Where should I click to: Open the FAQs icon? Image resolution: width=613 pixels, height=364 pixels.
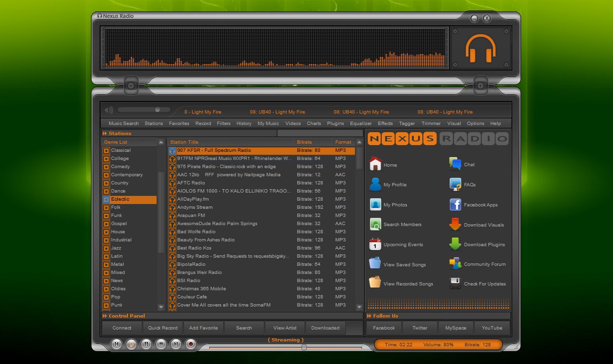455,184
